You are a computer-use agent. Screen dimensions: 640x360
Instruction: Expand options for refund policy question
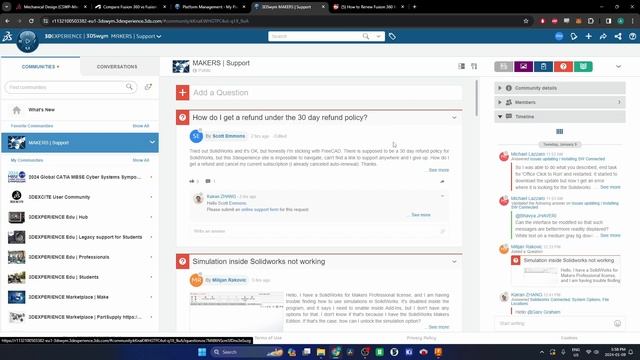454,118
